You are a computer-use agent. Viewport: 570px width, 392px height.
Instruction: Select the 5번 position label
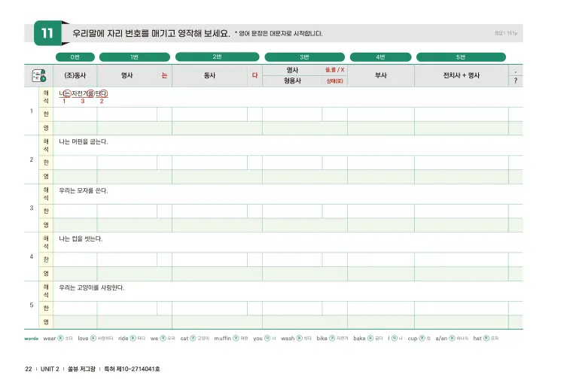pyautogui.click(x=461, y=57)
